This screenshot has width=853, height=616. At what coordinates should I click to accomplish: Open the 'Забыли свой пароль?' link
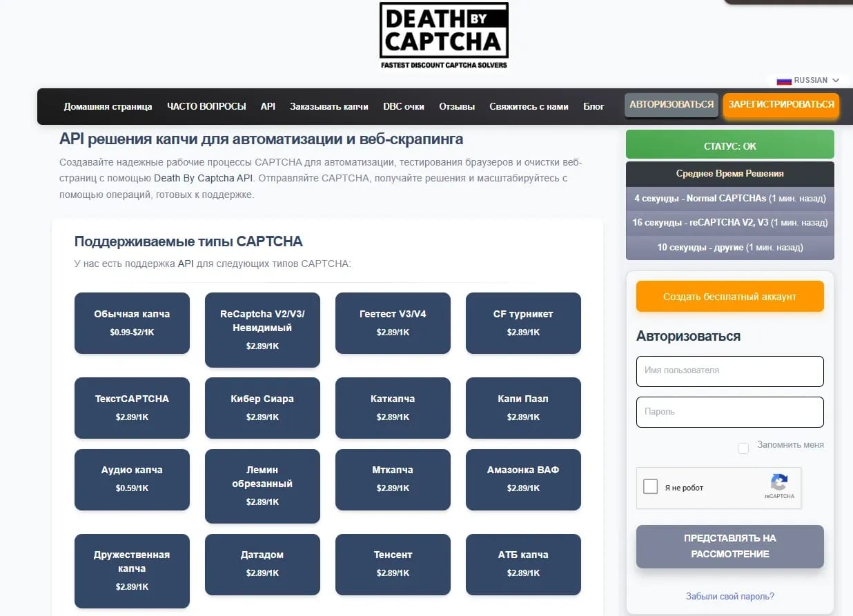pos(730,597)
